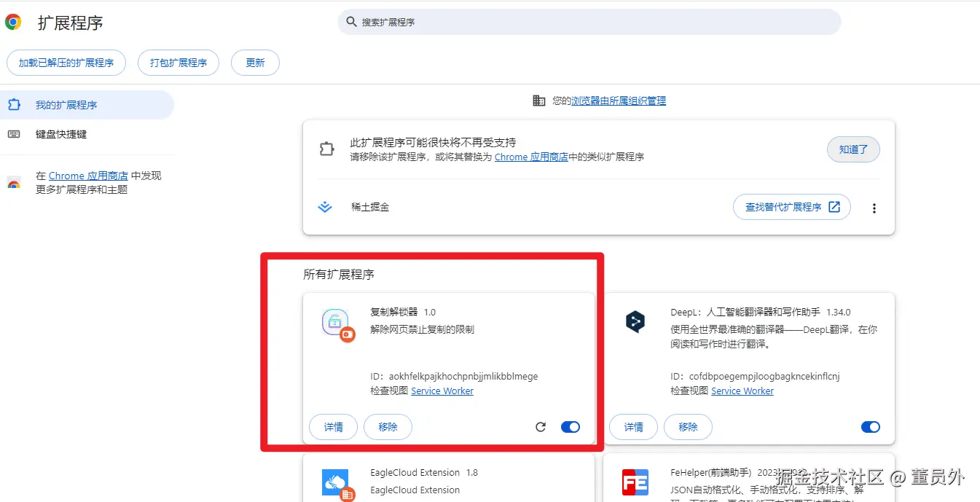Click the puzzle icon in the warning card
Viewport: 980px width, 502px height.
pos(326,149)
